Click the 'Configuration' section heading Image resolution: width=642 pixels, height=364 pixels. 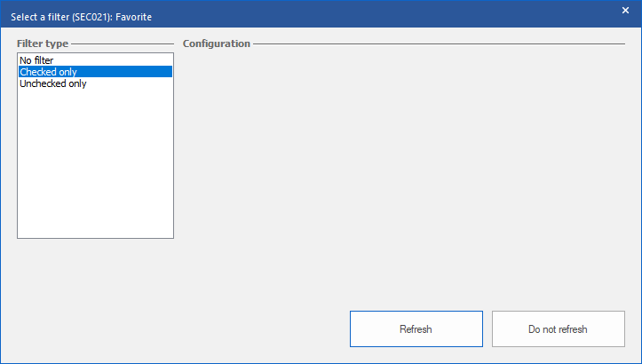click(216, 44)
